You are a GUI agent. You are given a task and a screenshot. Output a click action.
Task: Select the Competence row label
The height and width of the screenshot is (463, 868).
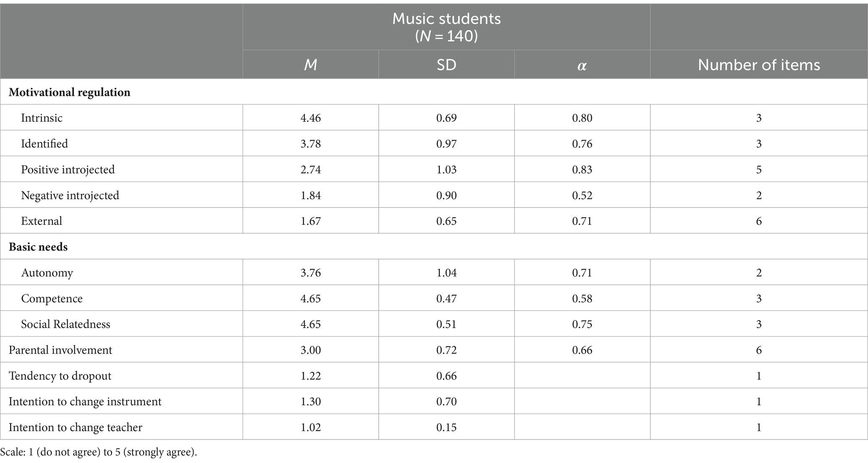[x=52, y=298]
